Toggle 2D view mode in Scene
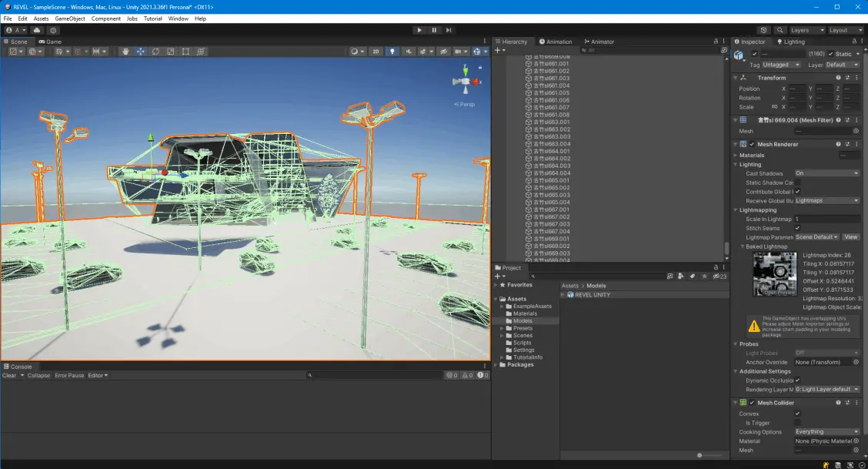The image size is (868, 469). tap(376, 52)
